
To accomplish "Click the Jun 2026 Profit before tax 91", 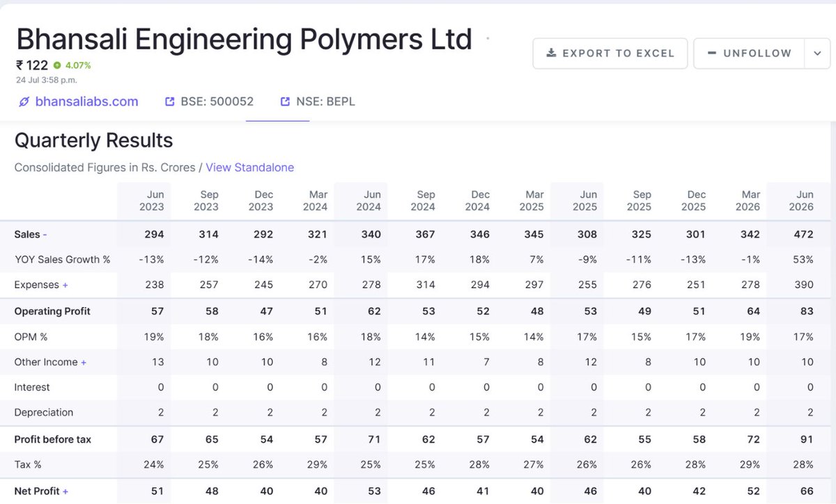I will coord(807,439).
